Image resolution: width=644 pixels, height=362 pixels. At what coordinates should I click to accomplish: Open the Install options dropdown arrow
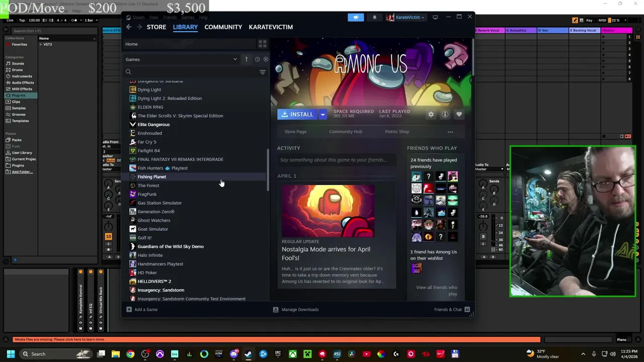(x=323, y=115)
